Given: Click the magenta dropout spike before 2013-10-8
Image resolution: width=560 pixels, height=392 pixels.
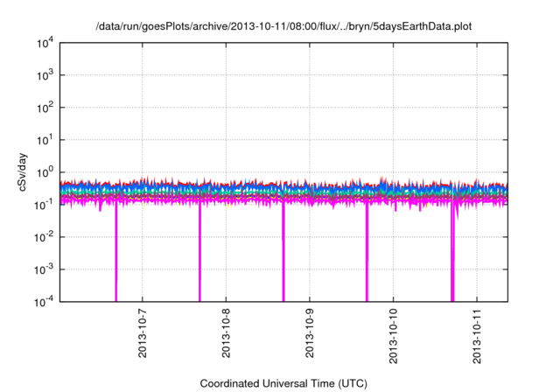Looking at the screenshot, I should [x=199, y=252].
